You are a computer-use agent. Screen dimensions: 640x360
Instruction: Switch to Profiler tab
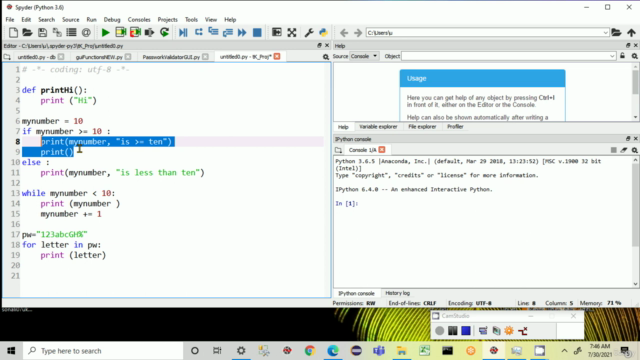pos(455,127)
